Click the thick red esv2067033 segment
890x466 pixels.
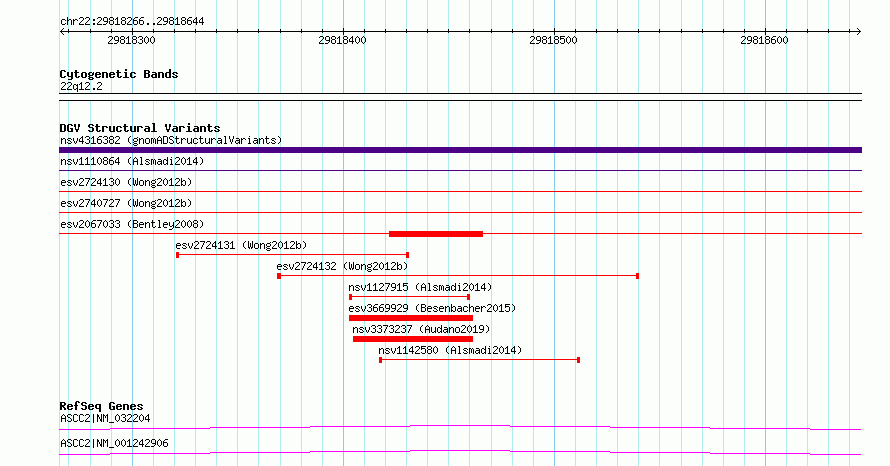(436, 234)
